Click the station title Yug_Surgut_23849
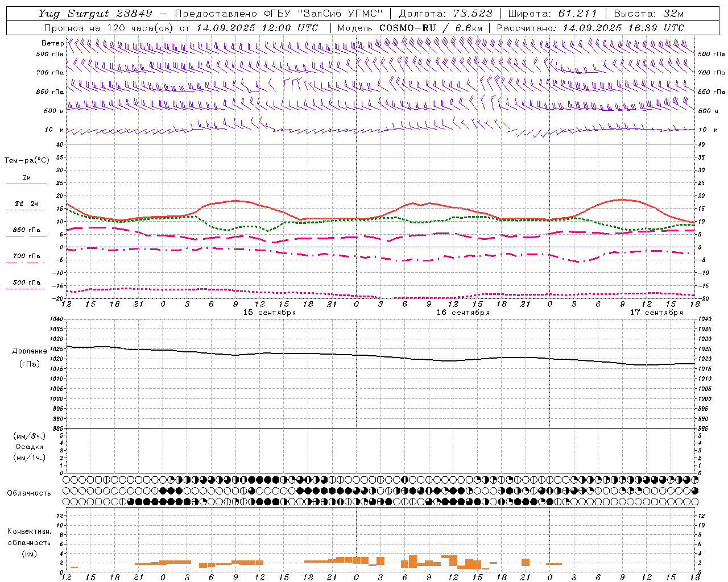728x582 pixels. (x=95, y=14)
